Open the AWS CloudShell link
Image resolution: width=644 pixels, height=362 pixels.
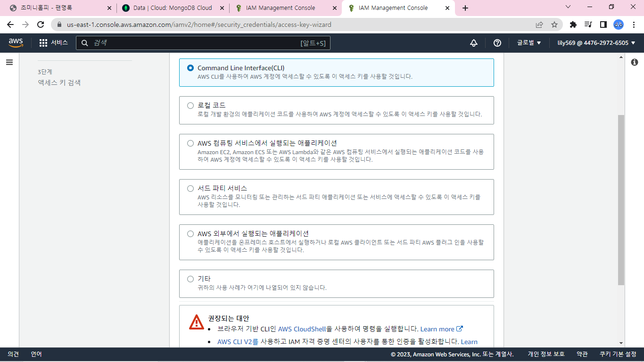click(x=302, y=329)
